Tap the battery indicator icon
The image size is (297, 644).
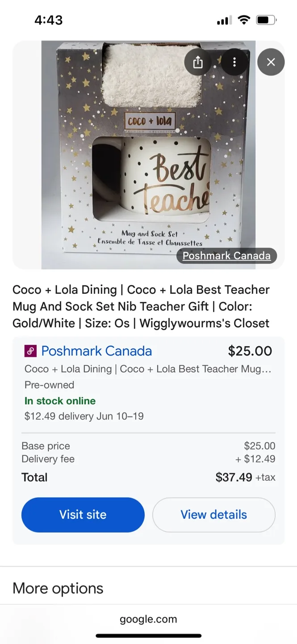[266, 20]
